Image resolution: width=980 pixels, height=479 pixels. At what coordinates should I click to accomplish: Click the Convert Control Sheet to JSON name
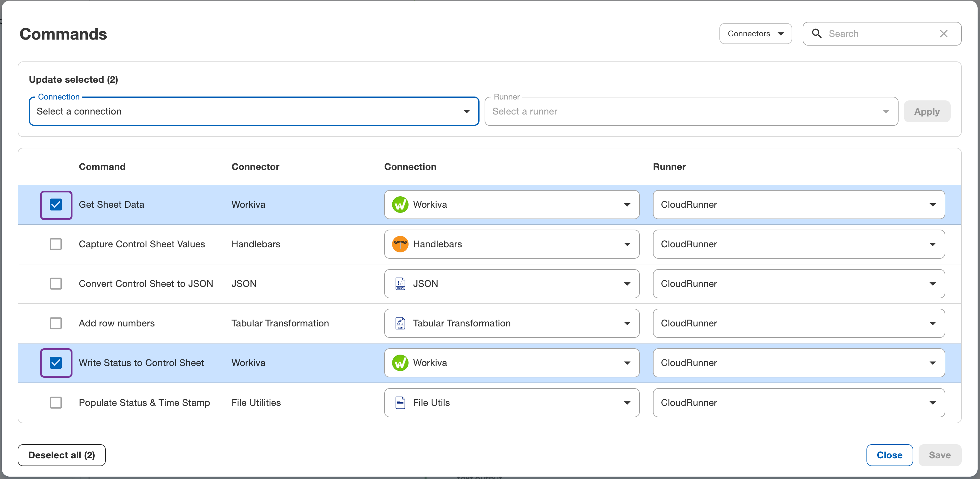click(x=146, y=284)
